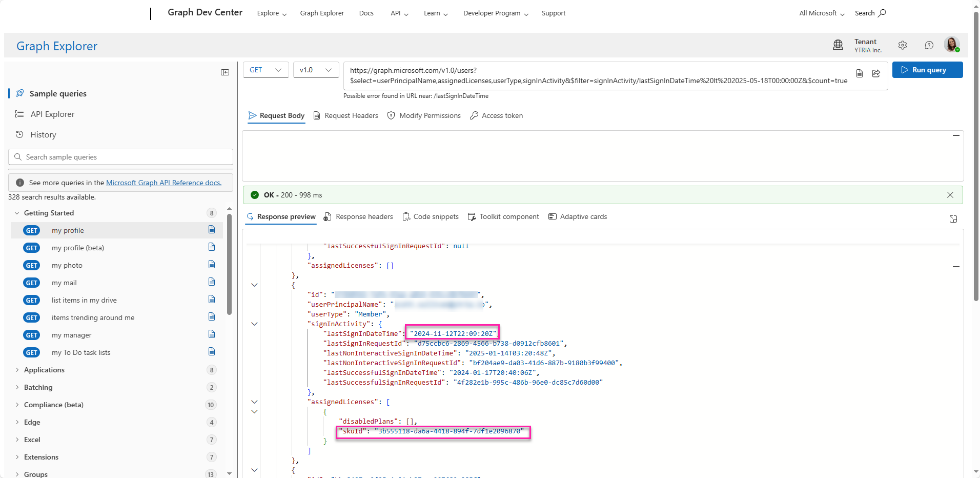Open docs icon for 'items trending around me'
980x478 pixels.
click(212, 317)
